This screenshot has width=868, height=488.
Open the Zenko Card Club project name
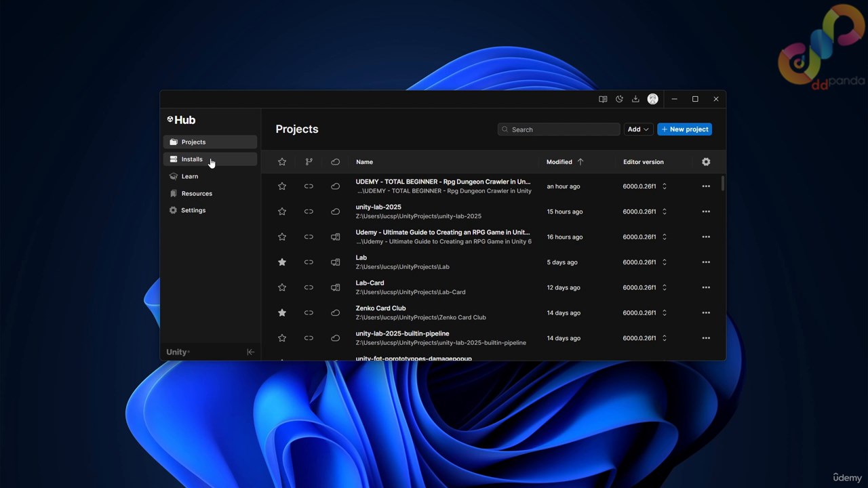[380, 308]
